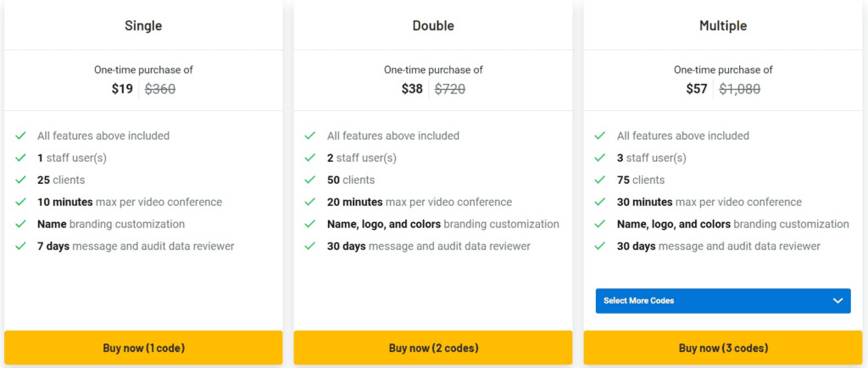Click green checkmark beside 2 staff user(s)
The image size is (868, 368).
pos(310,158)
